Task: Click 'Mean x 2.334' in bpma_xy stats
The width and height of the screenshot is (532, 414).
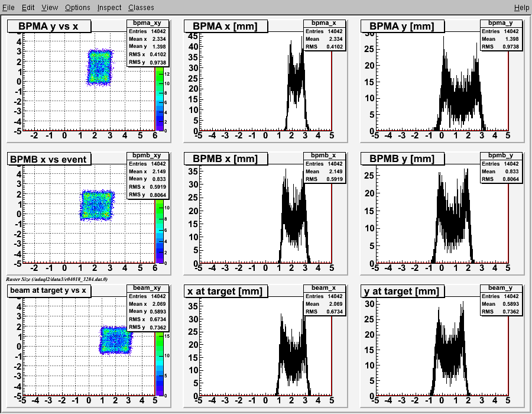Action: tap(147, 39)
